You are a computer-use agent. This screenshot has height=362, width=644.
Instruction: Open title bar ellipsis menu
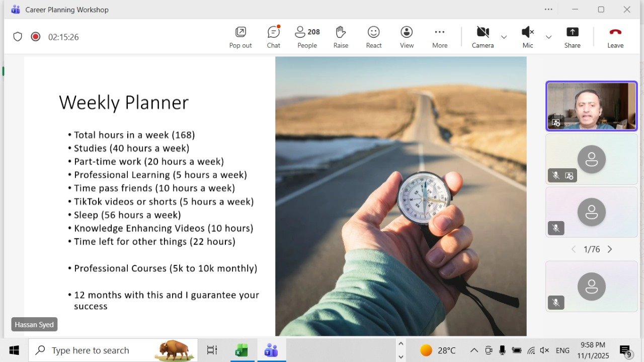[x=548, y=10]
